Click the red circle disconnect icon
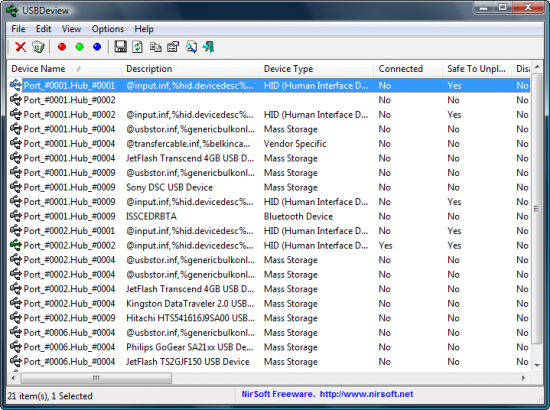 coord(62,47)
